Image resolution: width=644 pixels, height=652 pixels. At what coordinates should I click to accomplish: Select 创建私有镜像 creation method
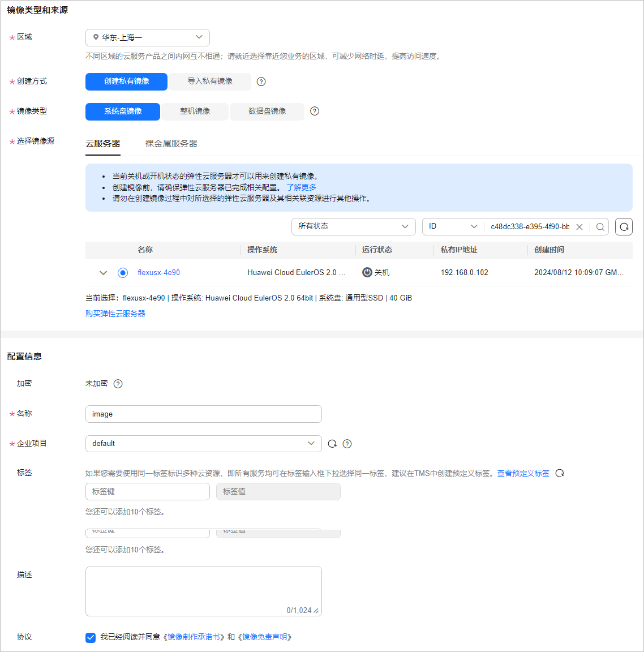(126, 81)
